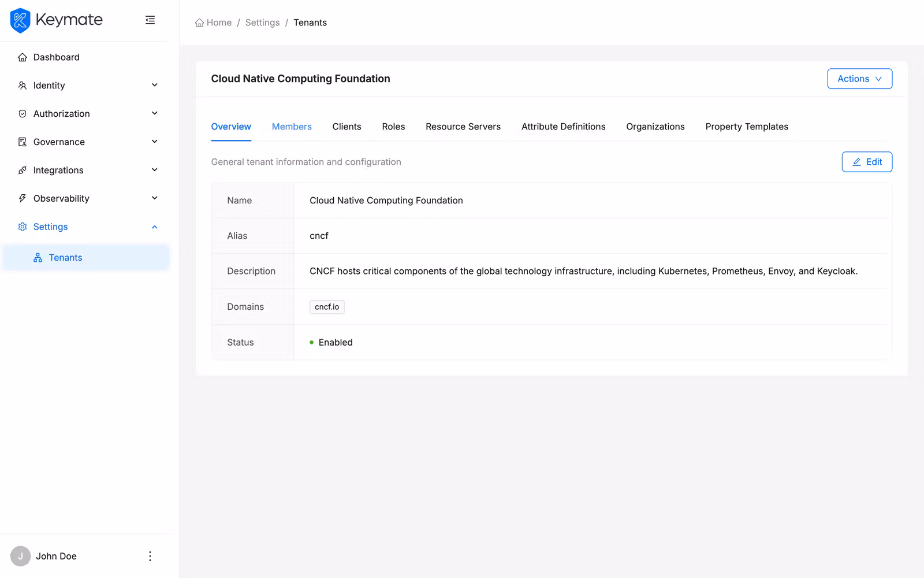Image resolution: width=924 pixels, height=578 pixels.
Task: Open the Actions dropdown
Action: (859, 79)
